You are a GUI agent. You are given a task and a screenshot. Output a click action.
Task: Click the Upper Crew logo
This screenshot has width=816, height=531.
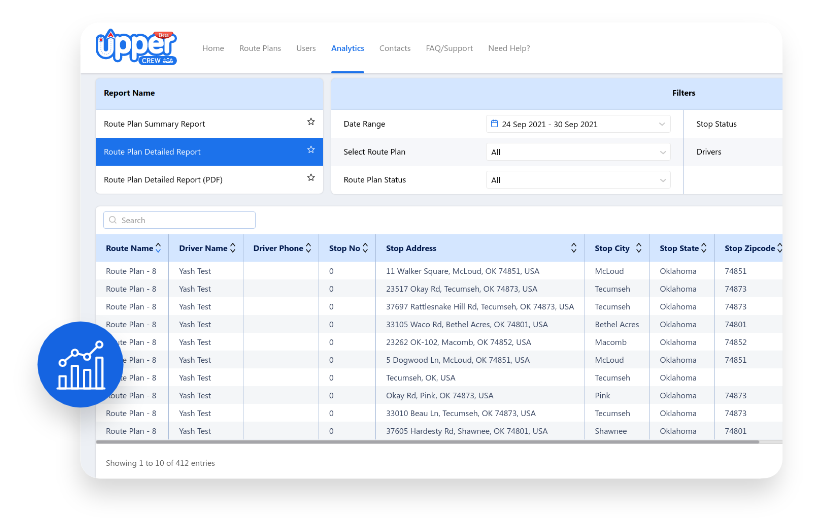coord(136,47)
